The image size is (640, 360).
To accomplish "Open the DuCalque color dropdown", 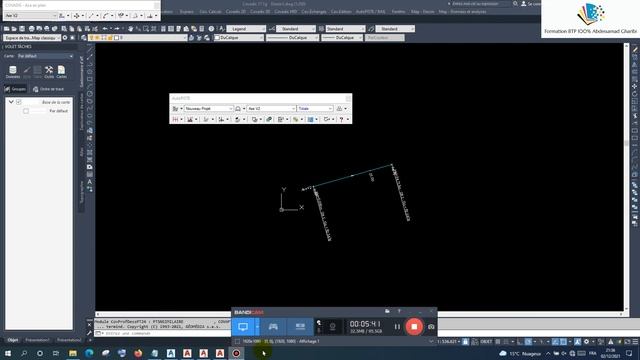I will (239, 38).
